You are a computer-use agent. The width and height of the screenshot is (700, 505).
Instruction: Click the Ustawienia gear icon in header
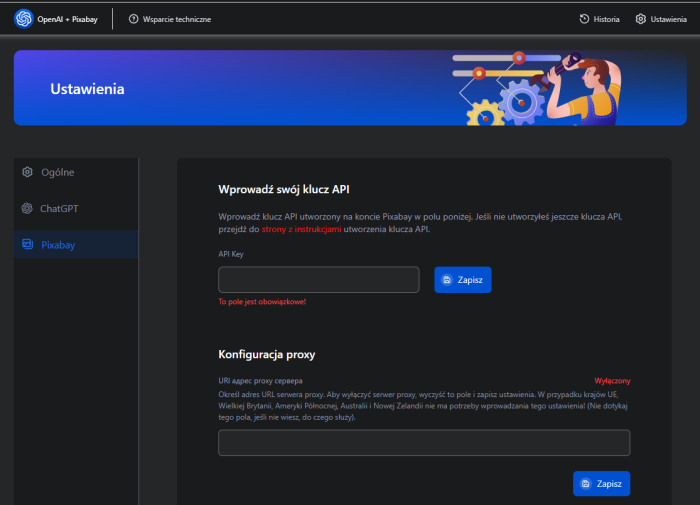[x=641, y=19]
